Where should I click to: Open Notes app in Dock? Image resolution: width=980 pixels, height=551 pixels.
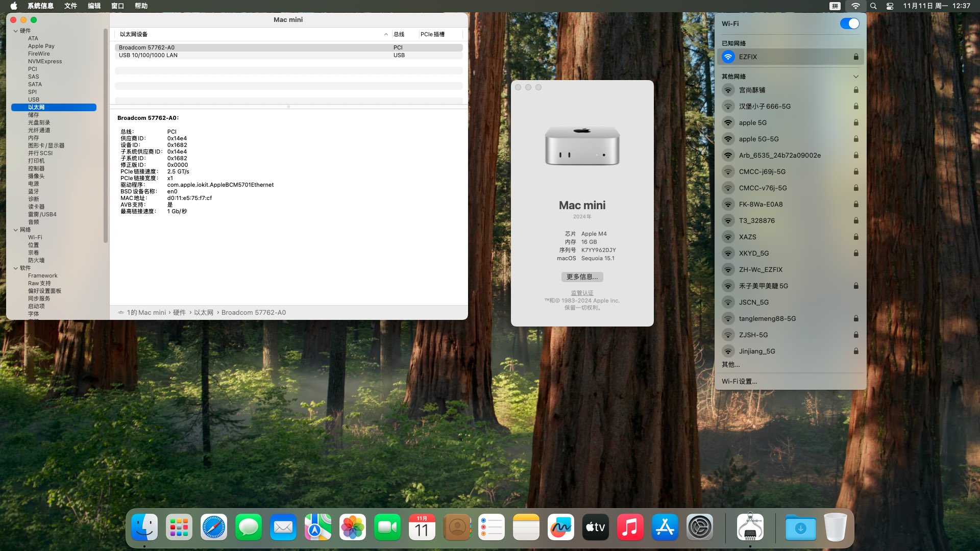pyautogui.click(x=526, y=527)
